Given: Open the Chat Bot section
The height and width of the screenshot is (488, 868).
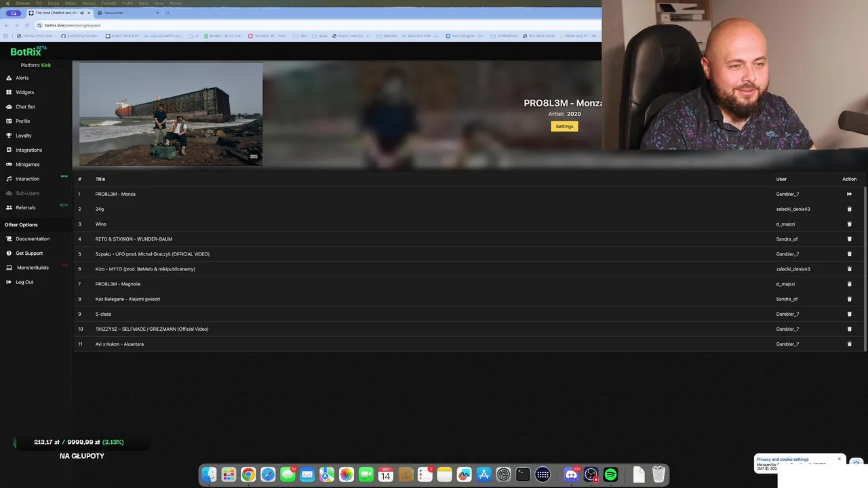Looking at the screenshot, I should [x=25, y=106].
